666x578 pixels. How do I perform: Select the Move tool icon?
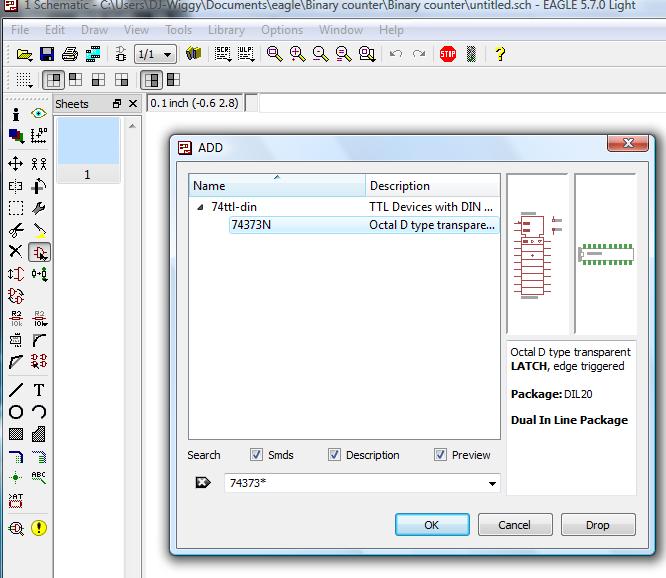click(x=16, y=164)
